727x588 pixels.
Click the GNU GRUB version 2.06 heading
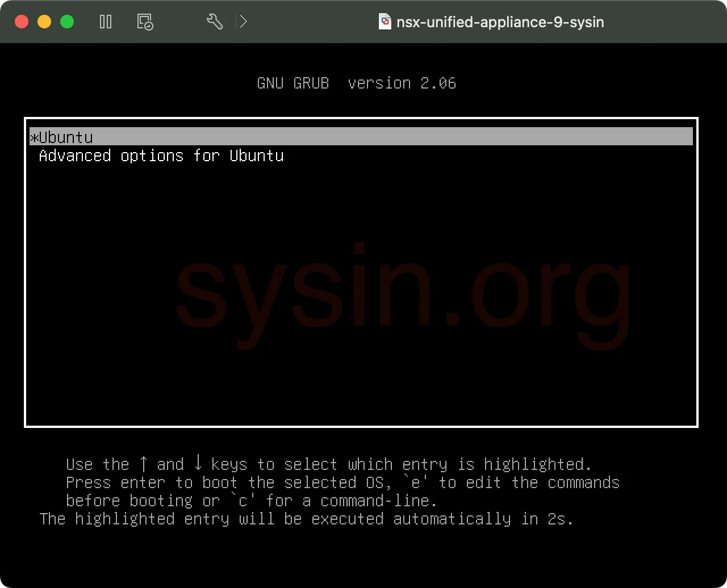tap(357, 83)
